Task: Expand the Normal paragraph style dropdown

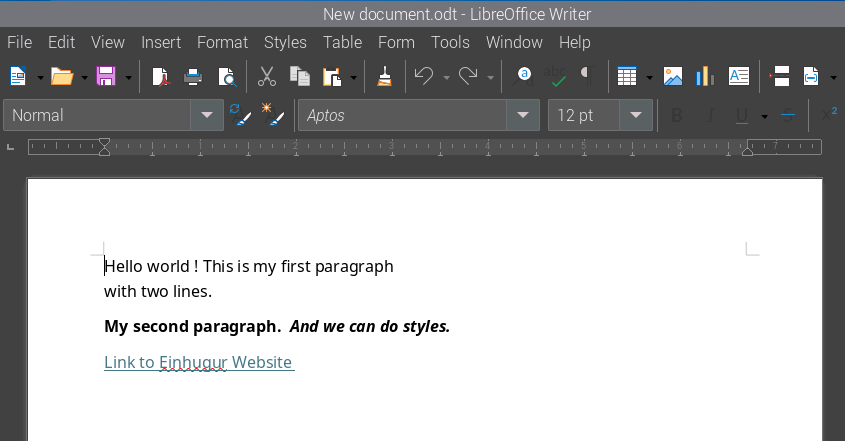Action: point(207,115)
